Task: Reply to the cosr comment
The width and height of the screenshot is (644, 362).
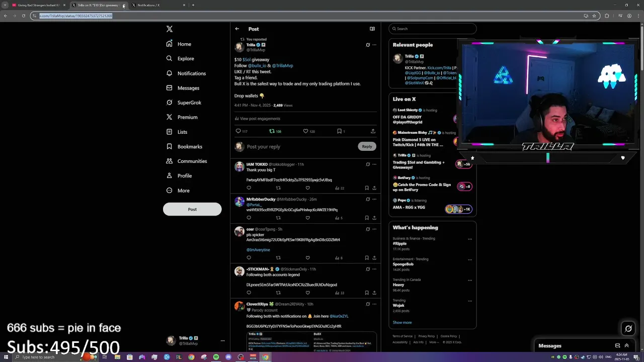Action: 249,258
